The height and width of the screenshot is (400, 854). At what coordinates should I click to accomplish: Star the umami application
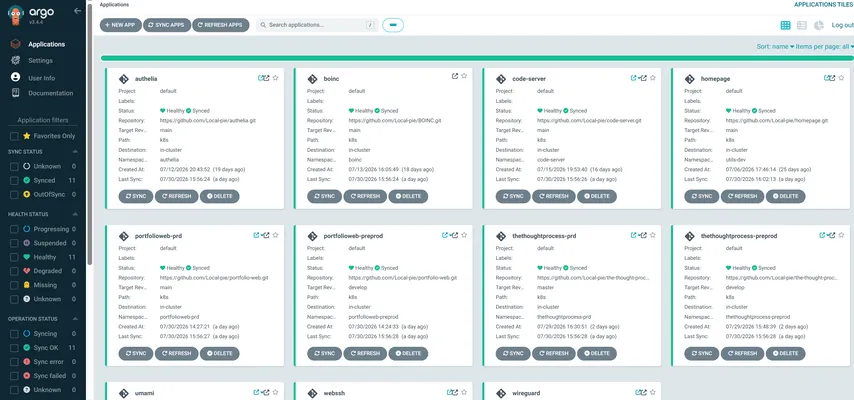tap(275, 392)
